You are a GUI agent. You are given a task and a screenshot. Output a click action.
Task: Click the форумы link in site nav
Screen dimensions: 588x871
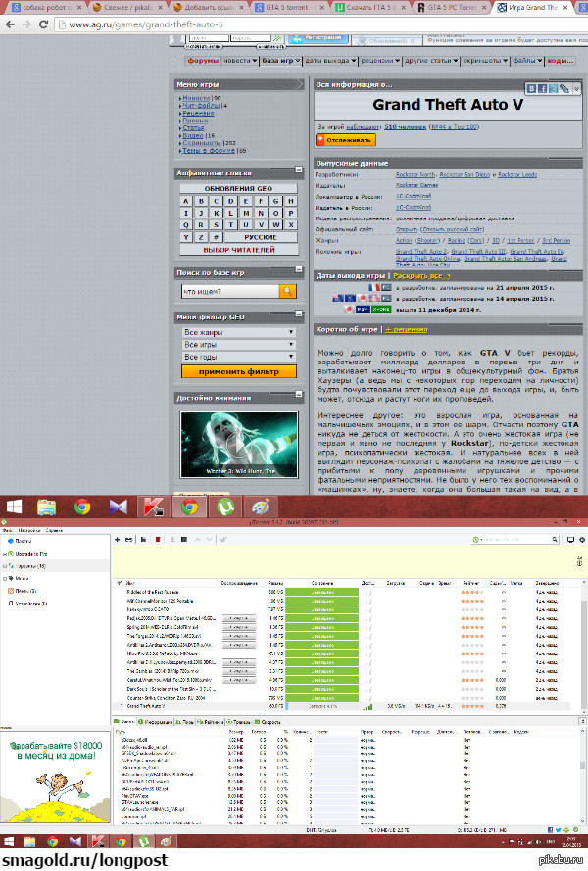coord(203,61)
